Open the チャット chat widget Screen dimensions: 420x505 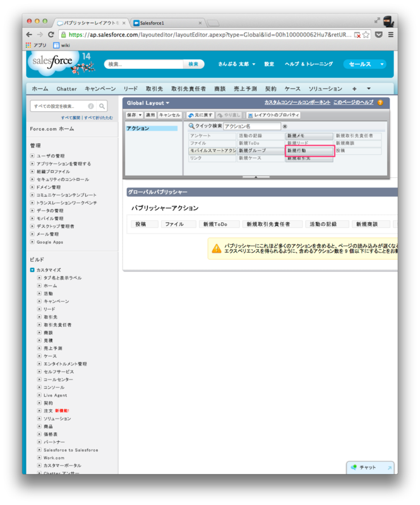coord(370,467)
